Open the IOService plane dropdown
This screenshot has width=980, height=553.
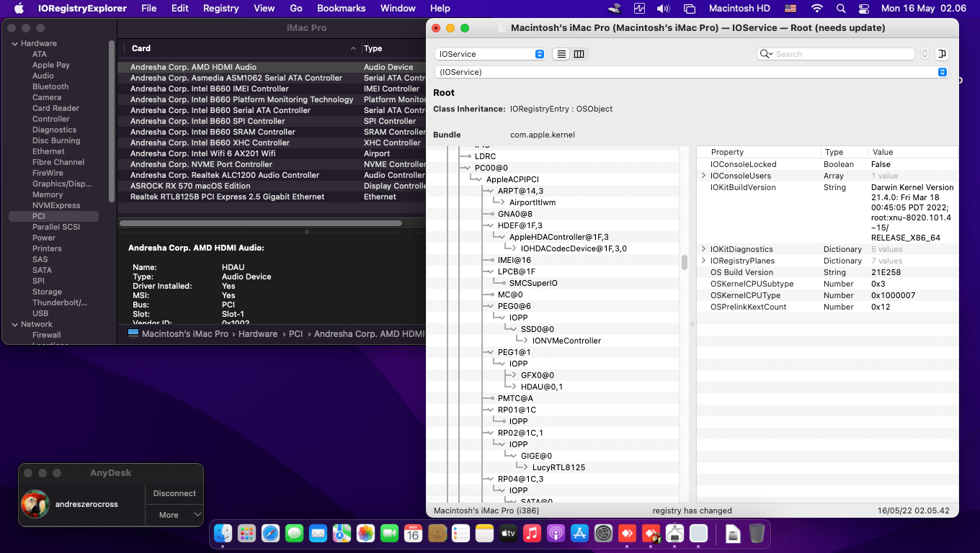point(490,54)
